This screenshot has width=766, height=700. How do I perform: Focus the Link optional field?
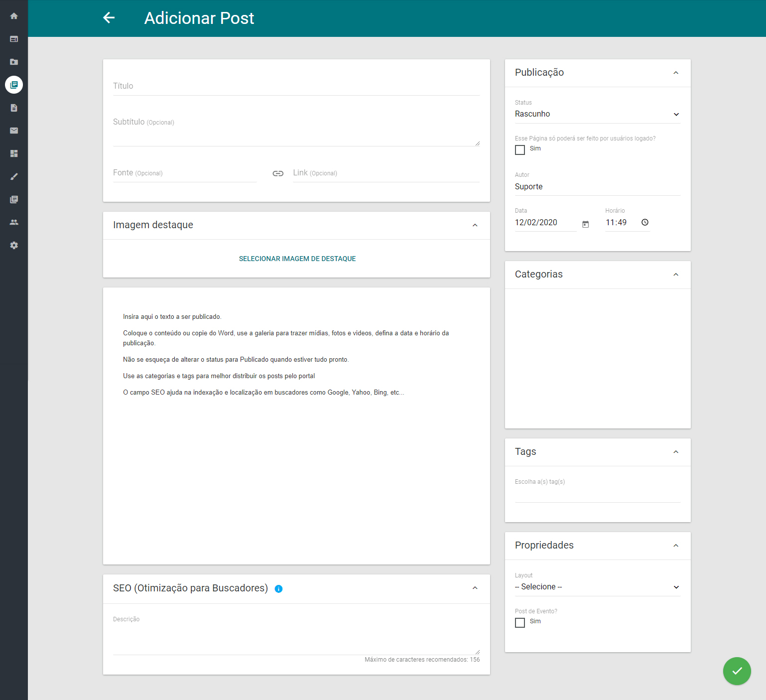click(x=386, y=173)
